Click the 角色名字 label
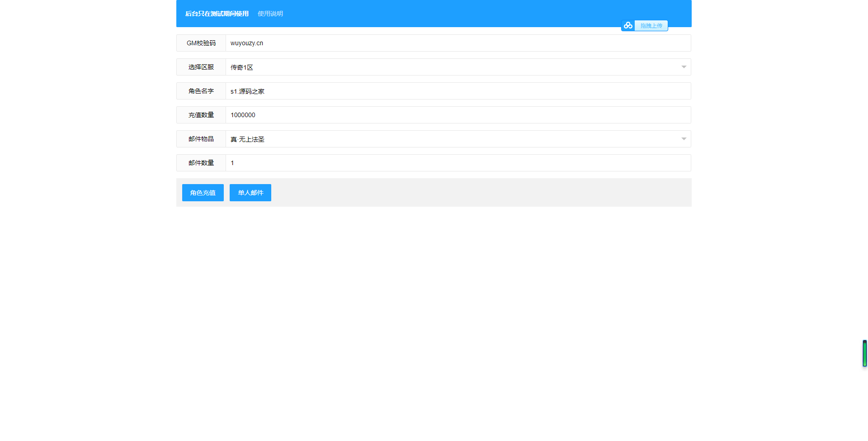 (201, 91)
